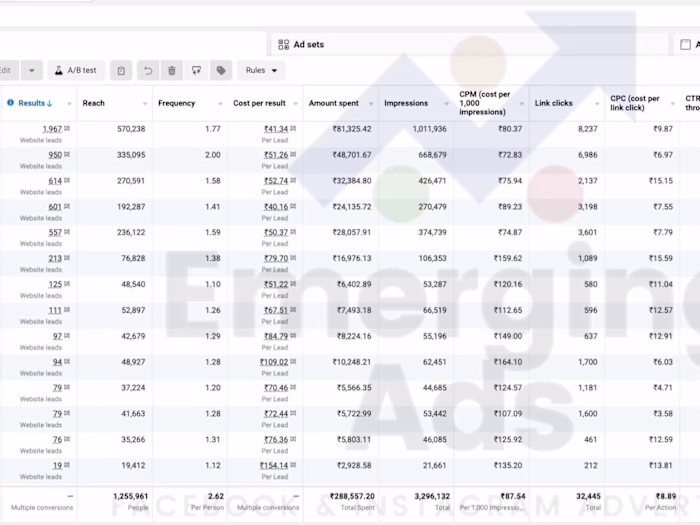Select the 2.62 per person frequency total
Viewport: 700px width, 525px height.
click(216, 496)
